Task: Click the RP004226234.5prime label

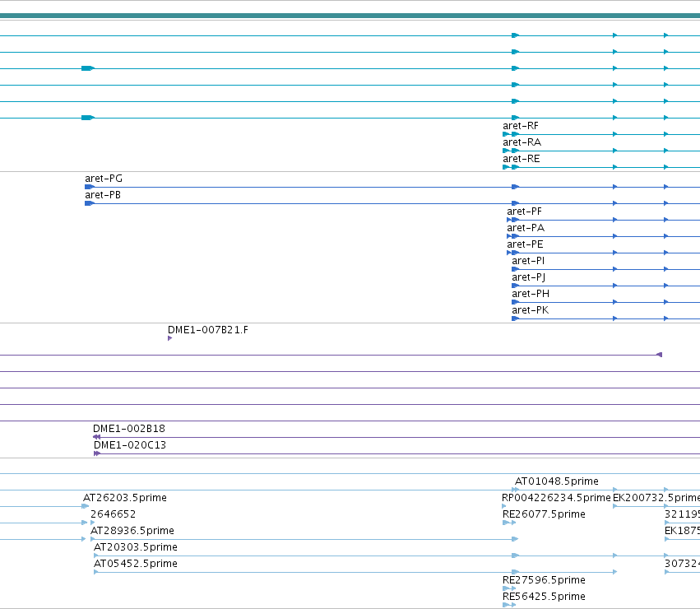Action: tap(556, 498)
